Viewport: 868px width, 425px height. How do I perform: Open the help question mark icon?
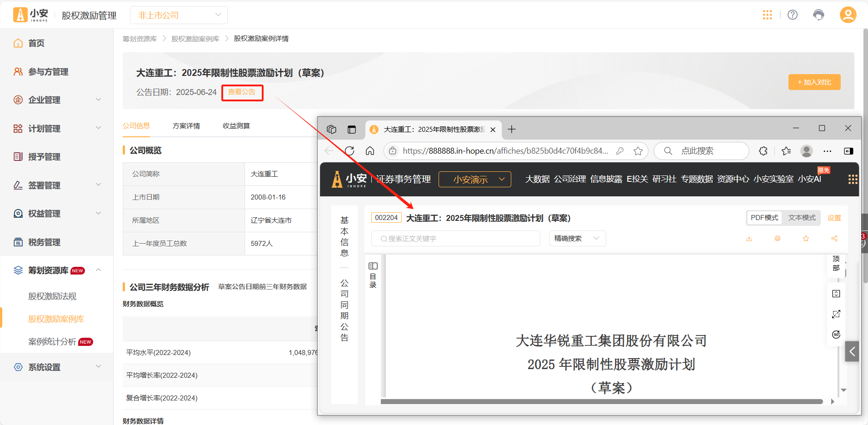pyautogui.click(x=793, y=15)
